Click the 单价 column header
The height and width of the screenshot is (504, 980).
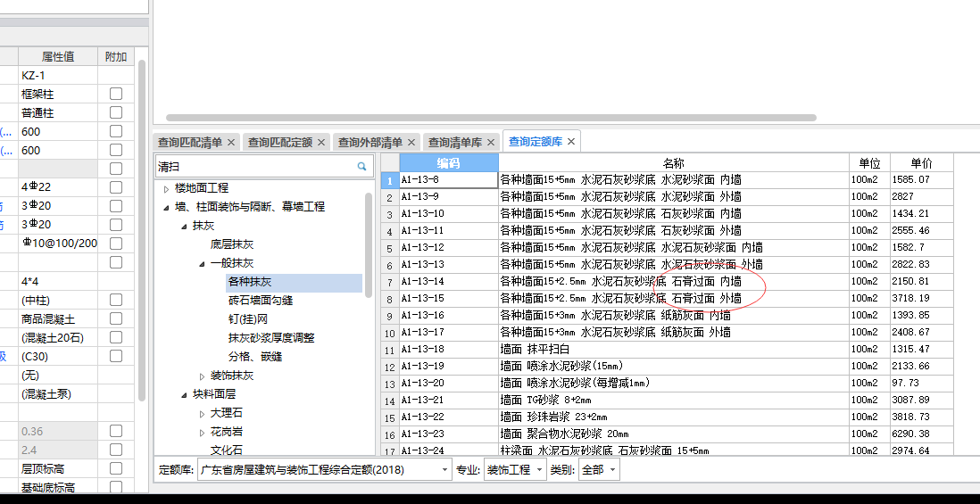[x=921, y=163]
